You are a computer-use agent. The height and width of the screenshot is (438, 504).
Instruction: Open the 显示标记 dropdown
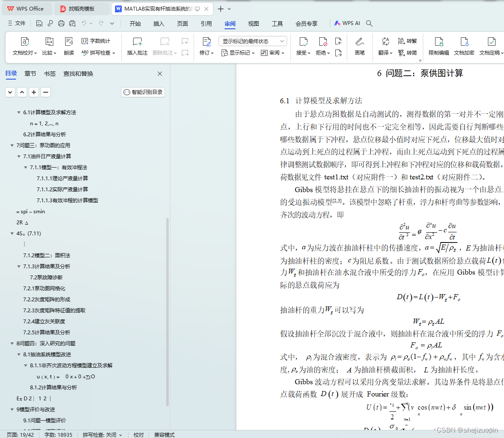coord(238,53)
